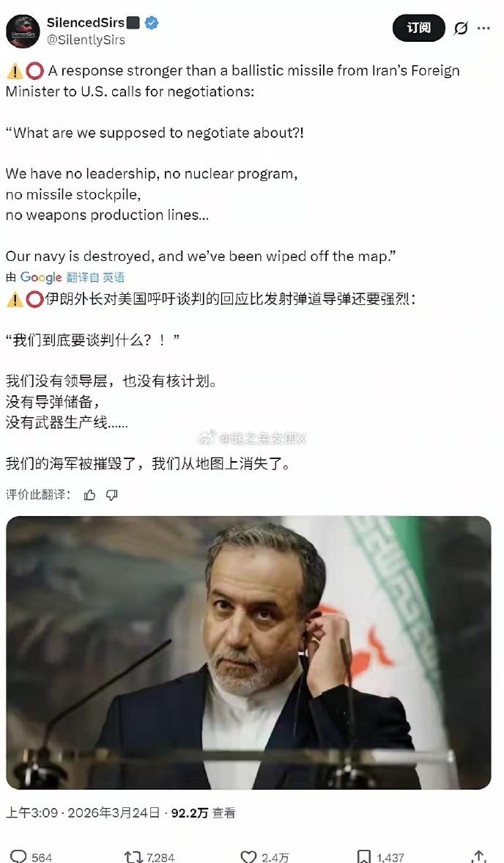Click the black square affiliate badge
The image size is (504, 863).
click(133, 23)
